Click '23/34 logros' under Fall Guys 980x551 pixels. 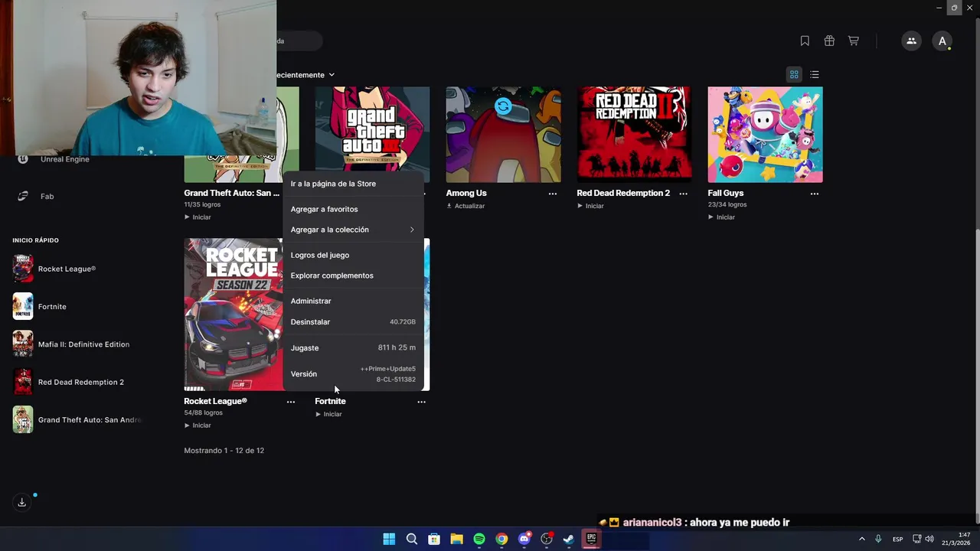click(727, 205)
